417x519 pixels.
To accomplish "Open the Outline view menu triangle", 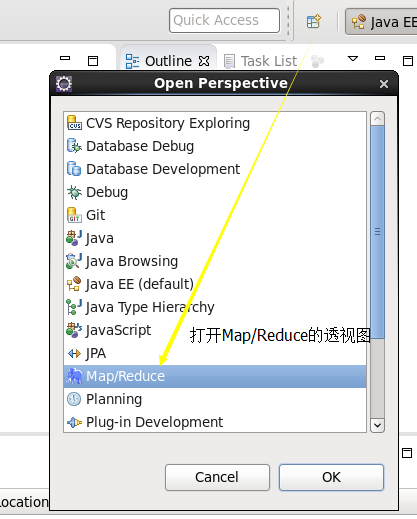I will pyautogui.click(x=353, y=59).
